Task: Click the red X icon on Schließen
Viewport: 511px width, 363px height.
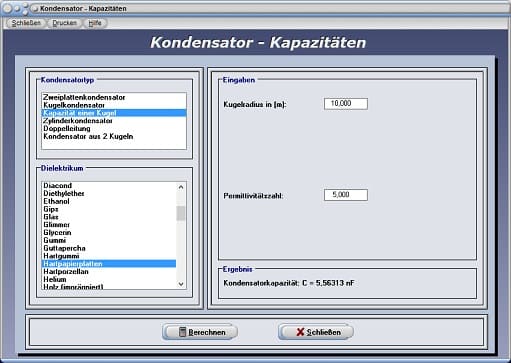Action: tap(300, 332)
